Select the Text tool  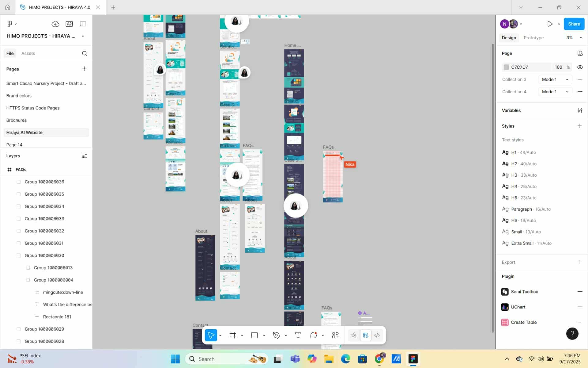tap(298, 335)
